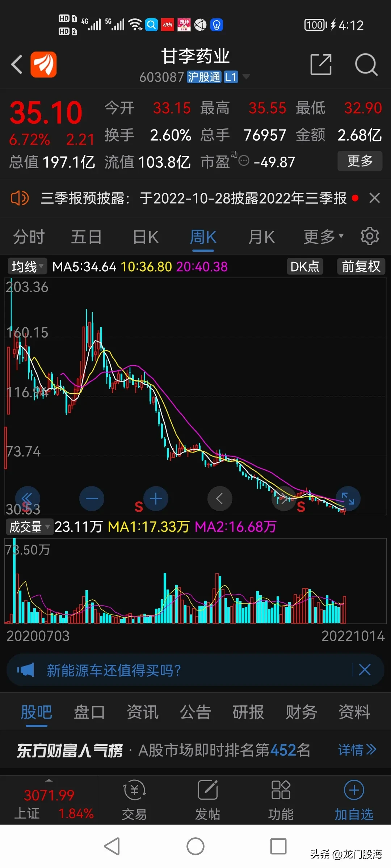Switch to the 公告 tab
The height and width of the screenshot is (868, 391).
[195, 712]
